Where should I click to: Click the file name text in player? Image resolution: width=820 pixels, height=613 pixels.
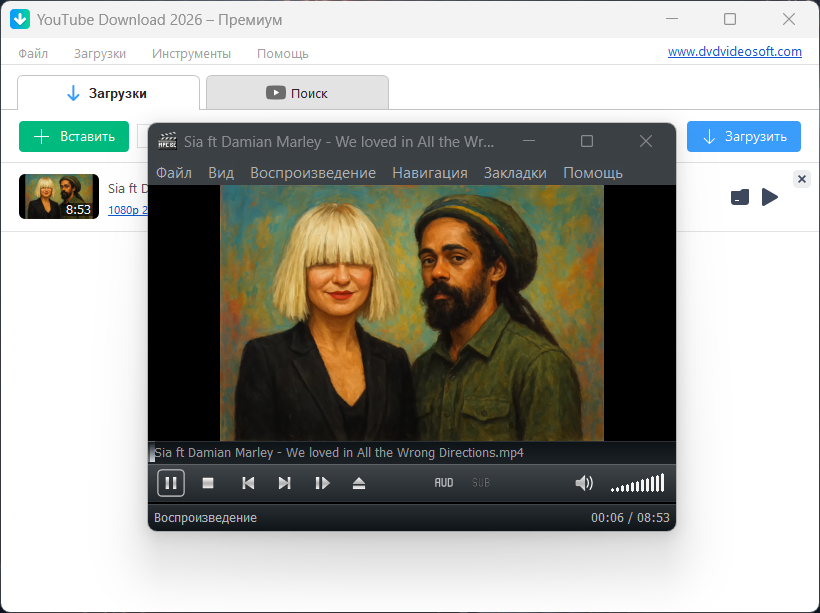[x=339, y=452]
